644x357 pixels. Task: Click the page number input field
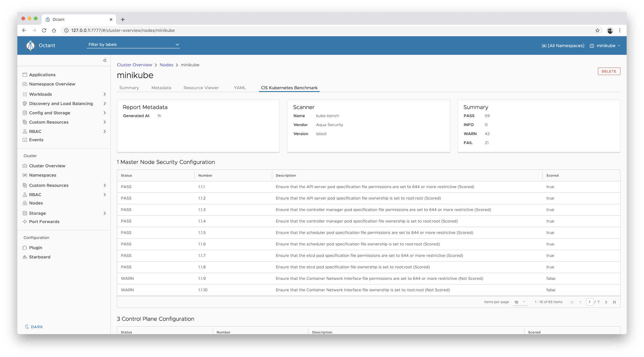pos(589,302)
